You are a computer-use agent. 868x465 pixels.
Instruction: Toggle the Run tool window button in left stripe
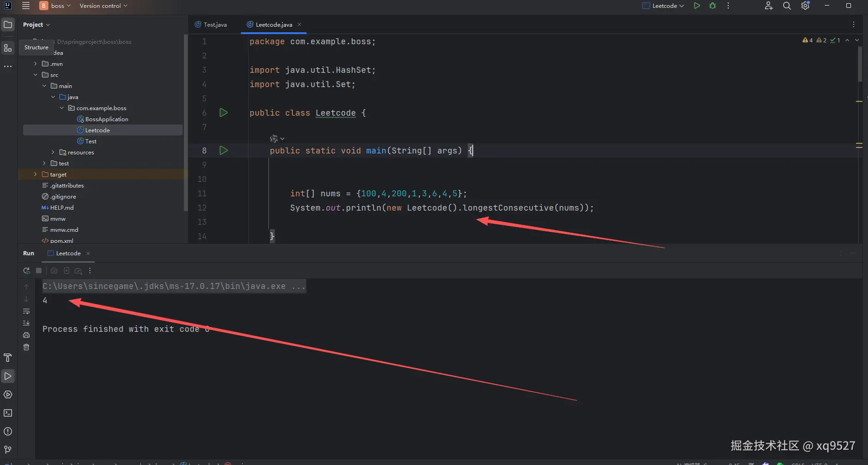(8, 376)
